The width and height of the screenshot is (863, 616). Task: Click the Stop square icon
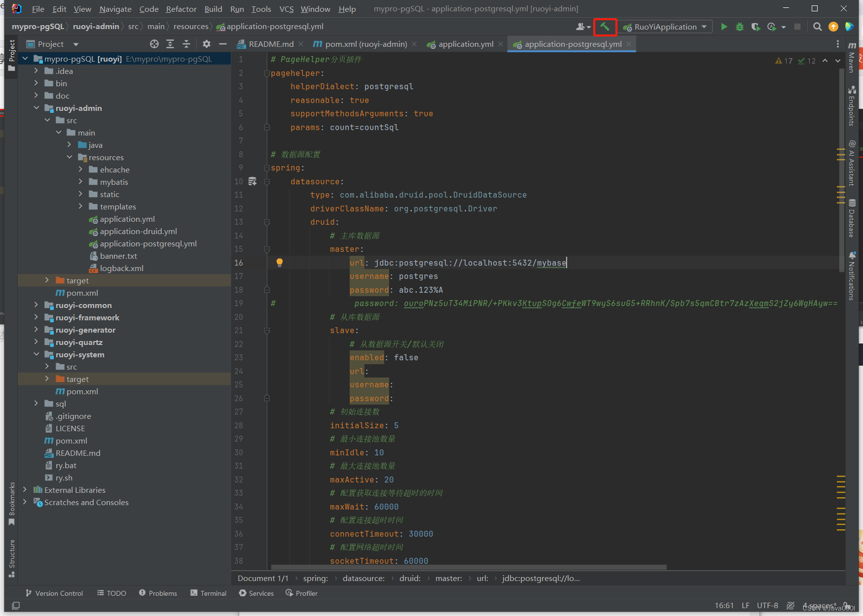click(797, 27)
